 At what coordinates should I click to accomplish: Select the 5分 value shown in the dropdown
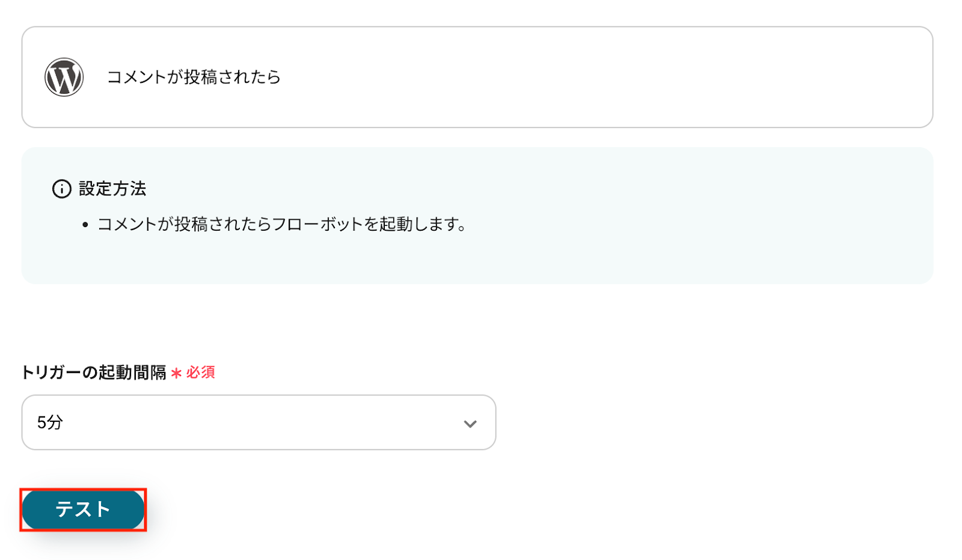[x=50, y=422]
